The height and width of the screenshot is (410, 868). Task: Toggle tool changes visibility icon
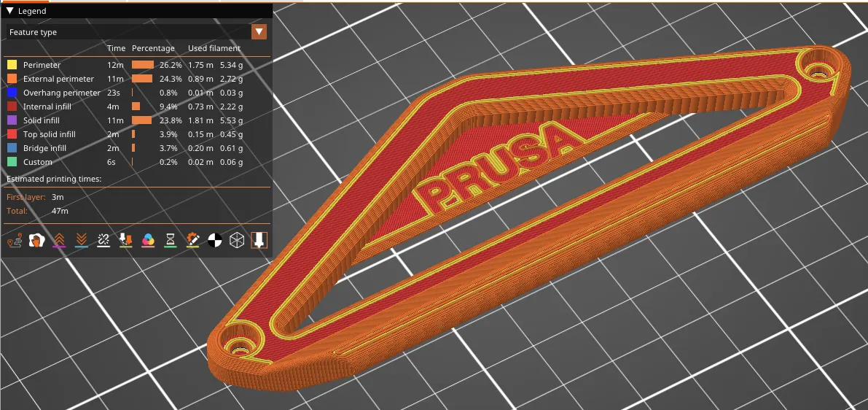click(125, 240)
